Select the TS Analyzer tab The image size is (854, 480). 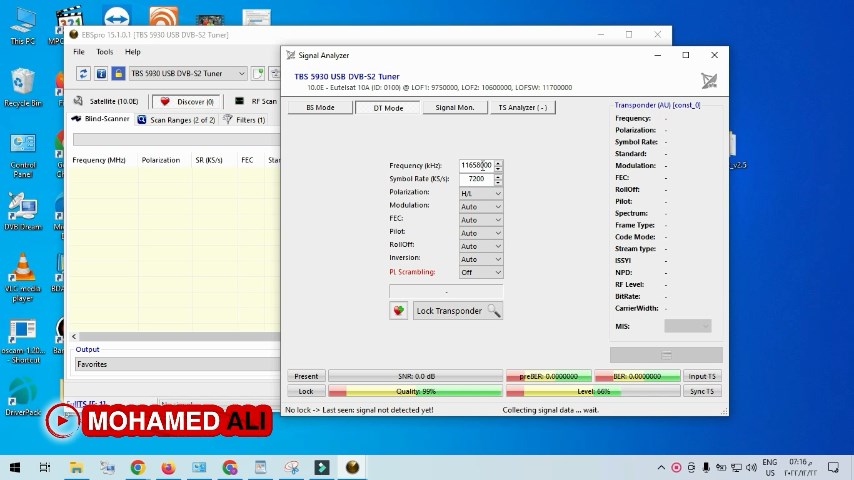coord(523,107)
